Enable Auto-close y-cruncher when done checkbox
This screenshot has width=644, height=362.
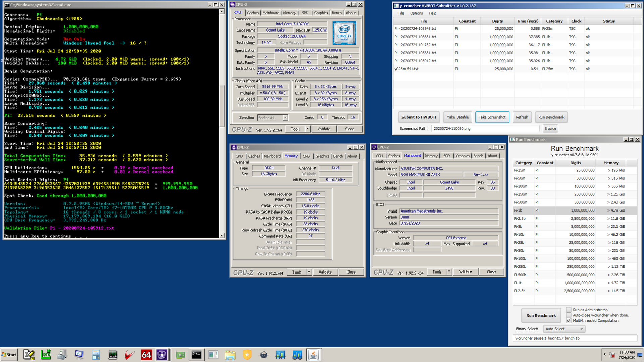coord(569,315)
